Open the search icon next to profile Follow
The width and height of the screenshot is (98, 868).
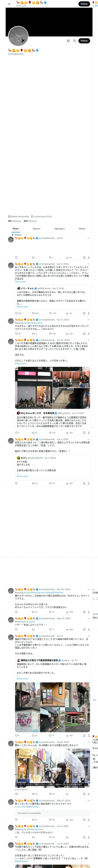[74, 41]
